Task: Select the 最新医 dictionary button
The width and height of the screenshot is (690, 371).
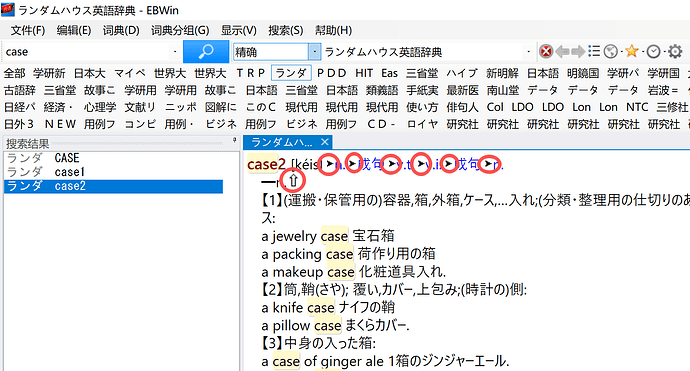Action: [x=462, y=90]
